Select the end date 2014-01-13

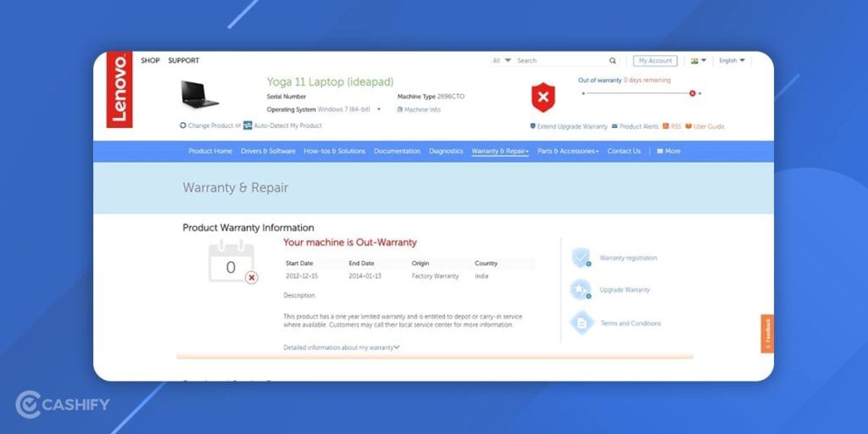pyautogui.click(x=364, y=275)
